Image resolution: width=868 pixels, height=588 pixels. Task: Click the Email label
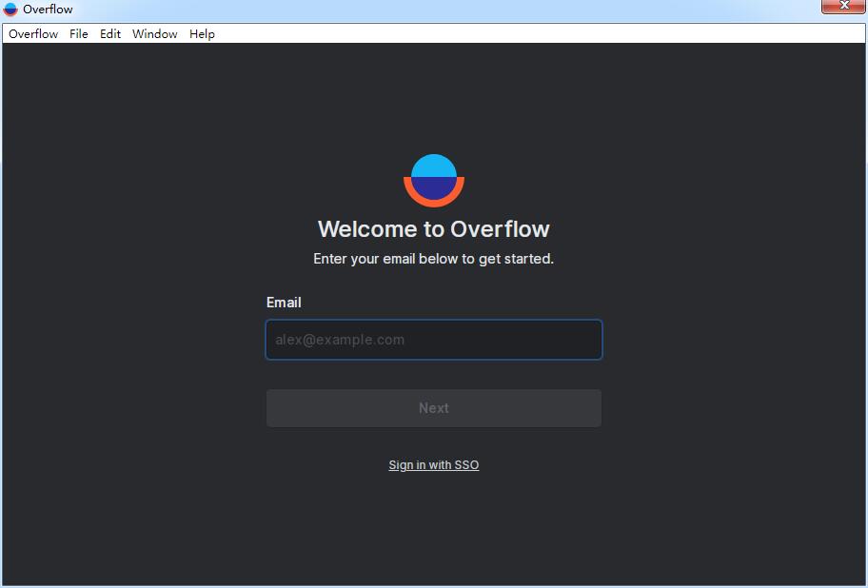pyautogui.click(x=284, y=303)
